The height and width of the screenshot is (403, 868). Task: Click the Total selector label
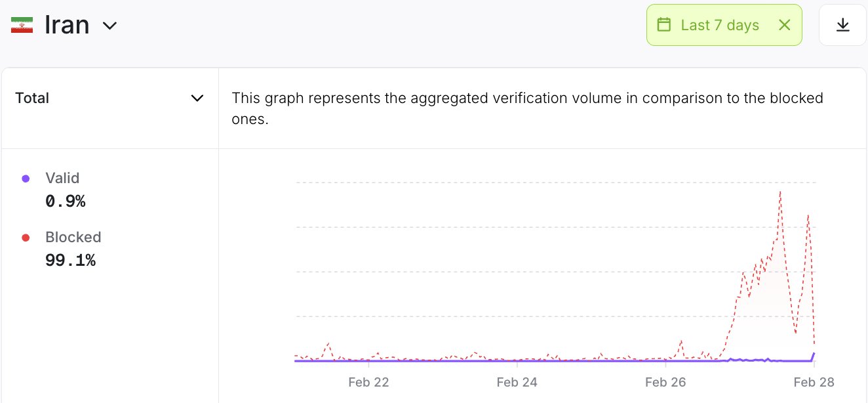[x=32, y=98]
